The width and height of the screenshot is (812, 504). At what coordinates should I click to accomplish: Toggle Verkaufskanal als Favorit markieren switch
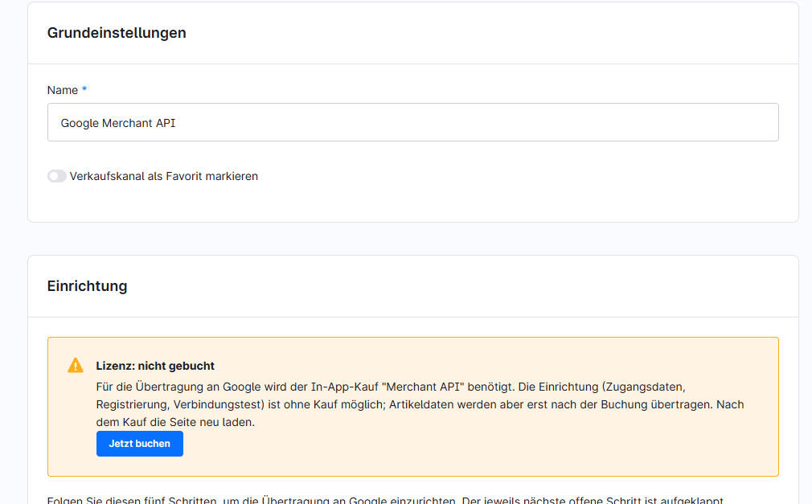tap(57, 176)
